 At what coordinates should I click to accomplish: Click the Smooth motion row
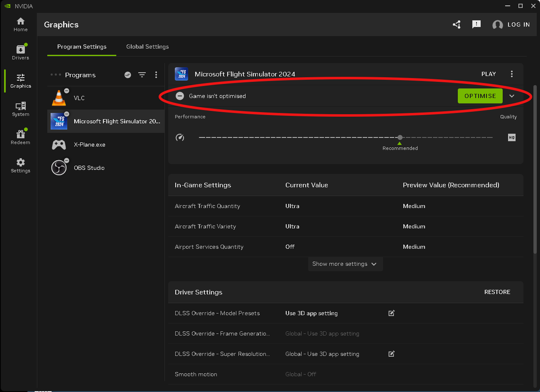click(345, 374)
